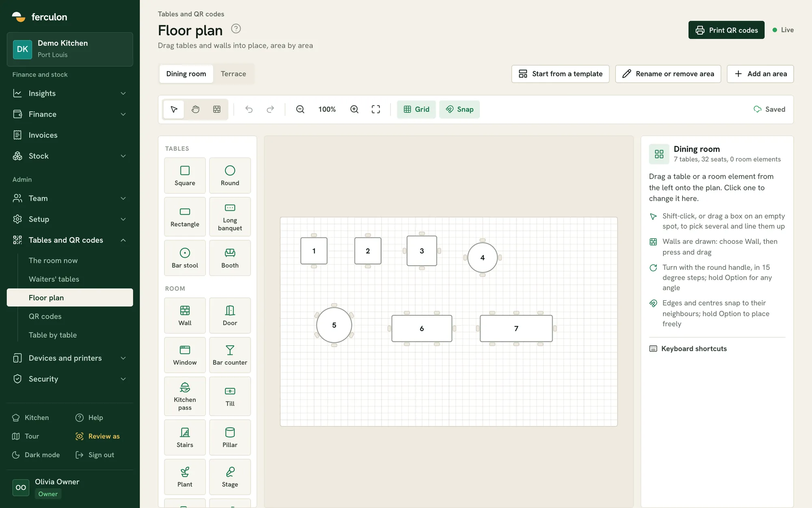Switch to the Terrace tab

click(233, 74)
